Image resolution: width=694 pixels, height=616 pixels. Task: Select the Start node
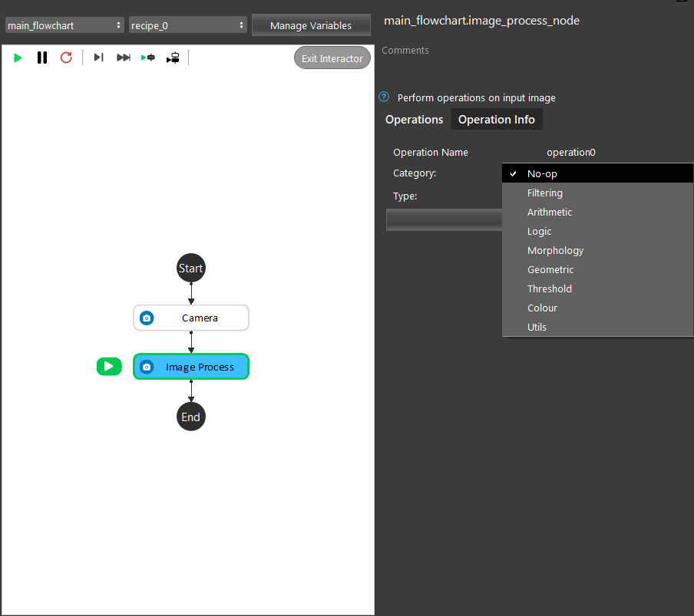(x=190, y=268)
